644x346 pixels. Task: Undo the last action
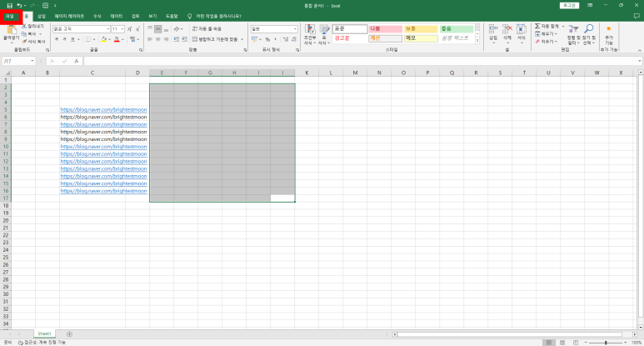pyautogui.click(x=19, y=6)
